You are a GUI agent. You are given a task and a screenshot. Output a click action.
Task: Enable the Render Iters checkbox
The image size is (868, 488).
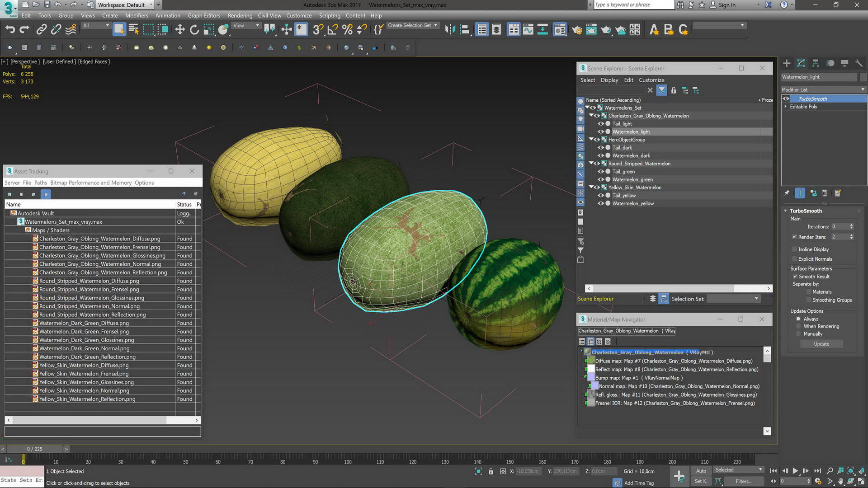pos(794,237)
